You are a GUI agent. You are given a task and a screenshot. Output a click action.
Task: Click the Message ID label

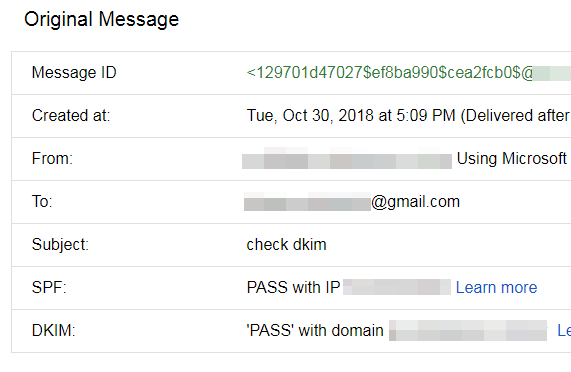tap(74, 72)
